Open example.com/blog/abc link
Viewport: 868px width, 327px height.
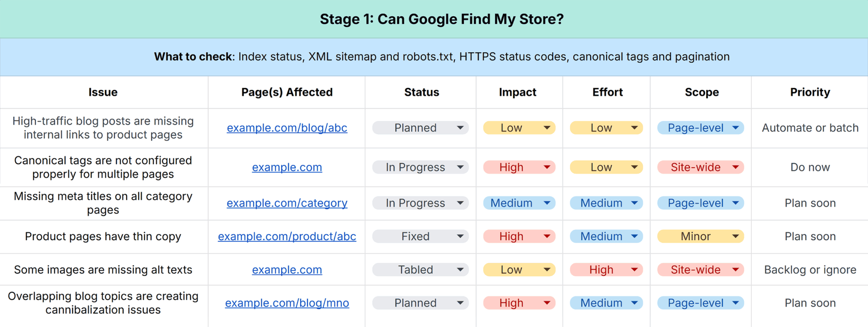(287, 128)
